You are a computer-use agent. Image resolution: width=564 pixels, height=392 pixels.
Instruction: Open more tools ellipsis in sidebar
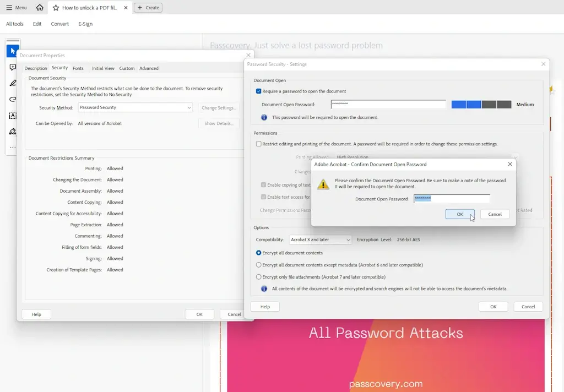pyautogui.click(x=13, y=147)
